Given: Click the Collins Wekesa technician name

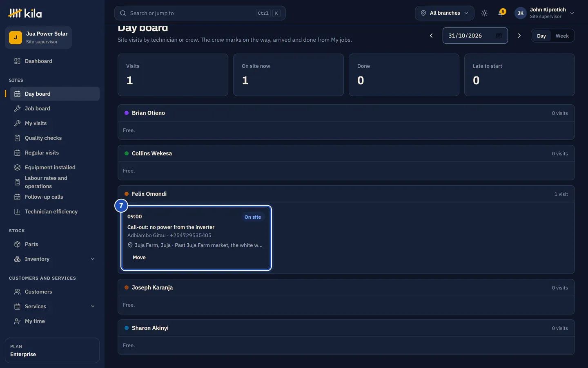Looking at the screenshot, I should pos(152,154).
